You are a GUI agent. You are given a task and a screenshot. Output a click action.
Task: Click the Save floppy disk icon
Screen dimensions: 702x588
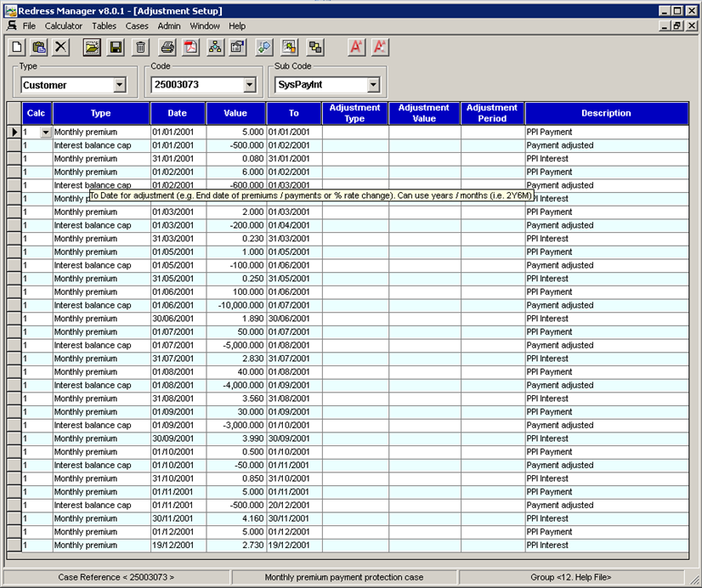116,47
